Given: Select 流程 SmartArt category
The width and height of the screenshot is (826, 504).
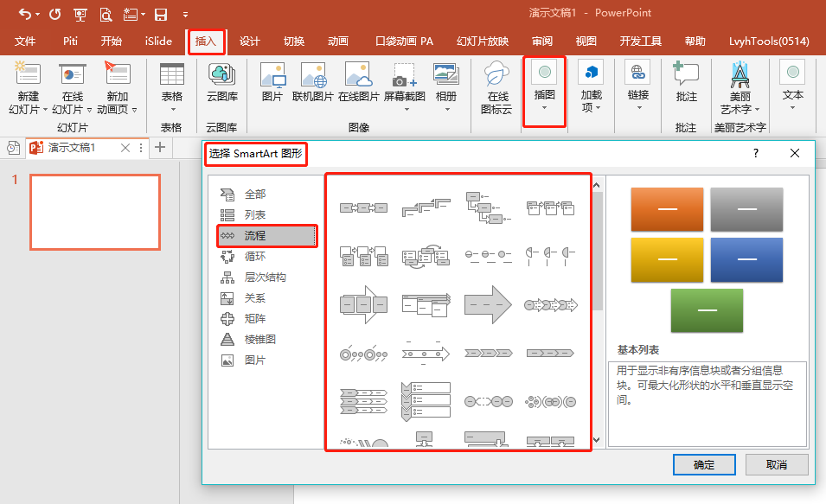Looking at the screenshot, I should [267, 235].
